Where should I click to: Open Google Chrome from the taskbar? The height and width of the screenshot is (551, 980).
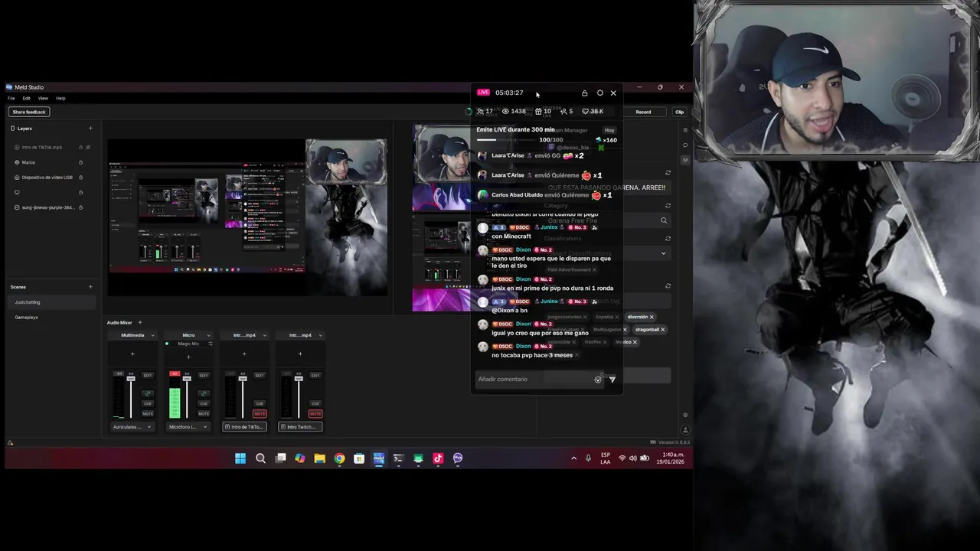[x=339, y=458]
